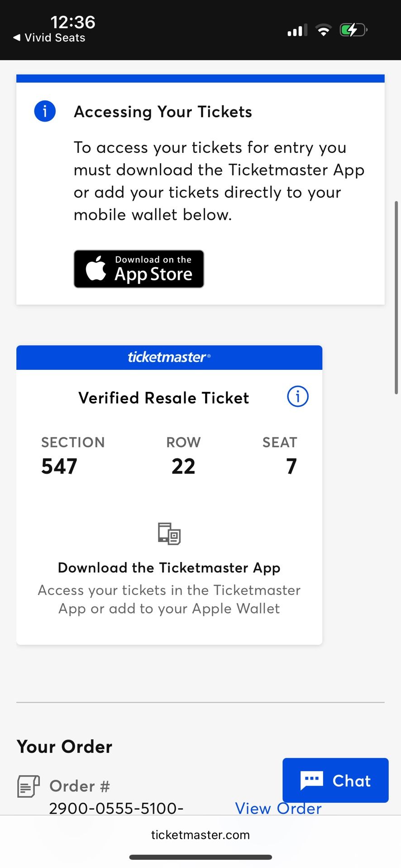Image resolution: width=401 pixels, height=868 pixels.
Task: Open the Chat button
Action: tap(335, 781)
